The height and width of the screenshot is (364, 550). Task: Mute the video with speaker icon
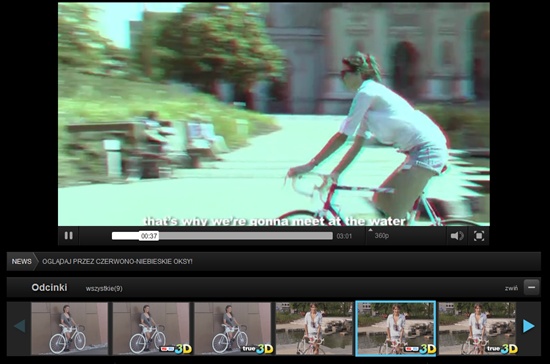pyautogui.click(x=457, y=236)
